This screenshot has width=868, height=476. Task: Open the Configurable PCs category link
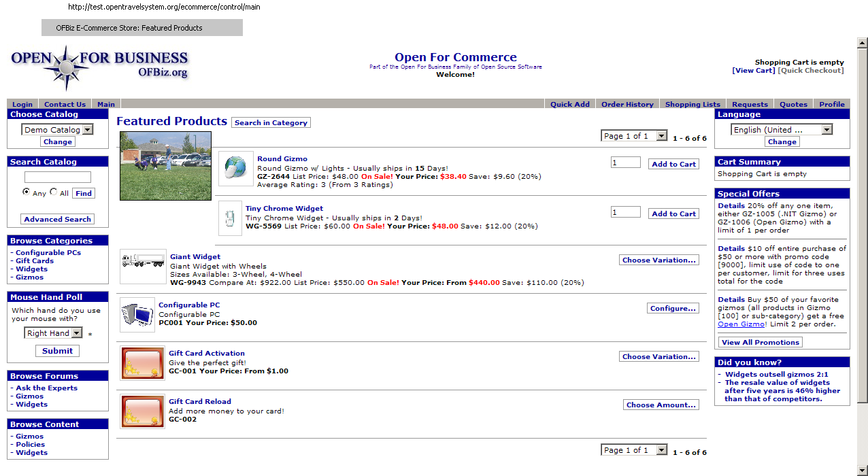point(48,252)
